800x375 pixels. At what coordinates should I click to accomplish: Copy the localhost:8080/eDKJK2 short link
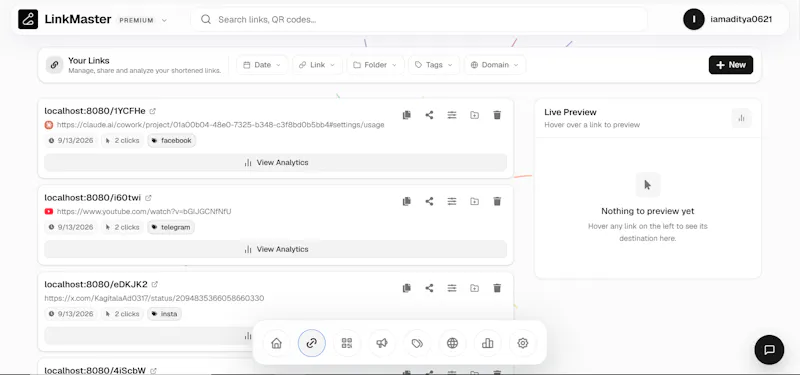click(x=407, y=288)
